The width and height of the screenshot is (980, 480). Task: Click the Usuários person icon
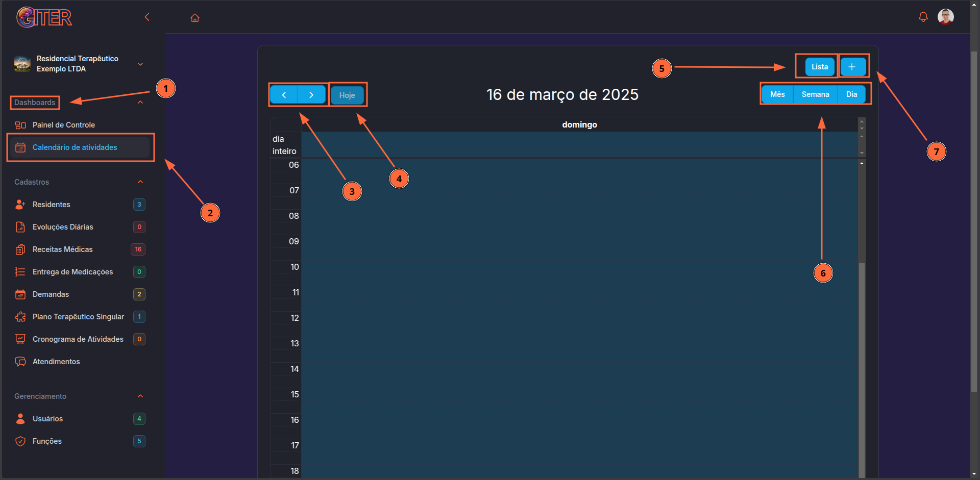(x=20, y=419)
